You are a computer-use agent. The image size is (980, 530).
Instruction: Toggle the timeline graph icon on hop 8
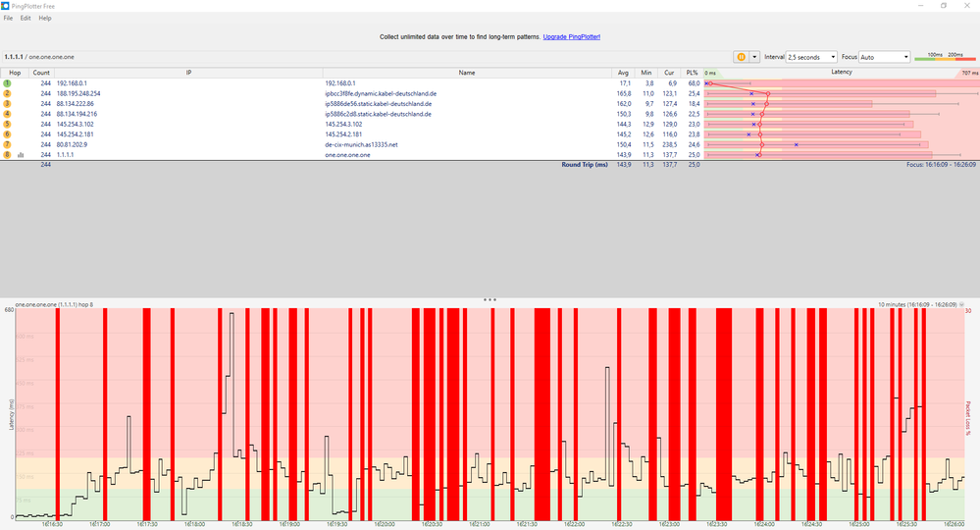(x=21, y=154)
